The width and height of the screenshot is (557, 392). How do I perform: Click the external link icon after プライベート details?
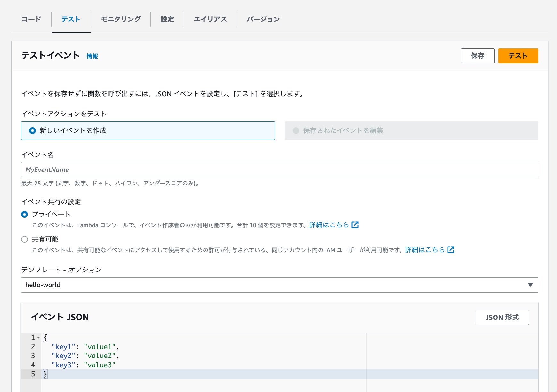(355, 225)
